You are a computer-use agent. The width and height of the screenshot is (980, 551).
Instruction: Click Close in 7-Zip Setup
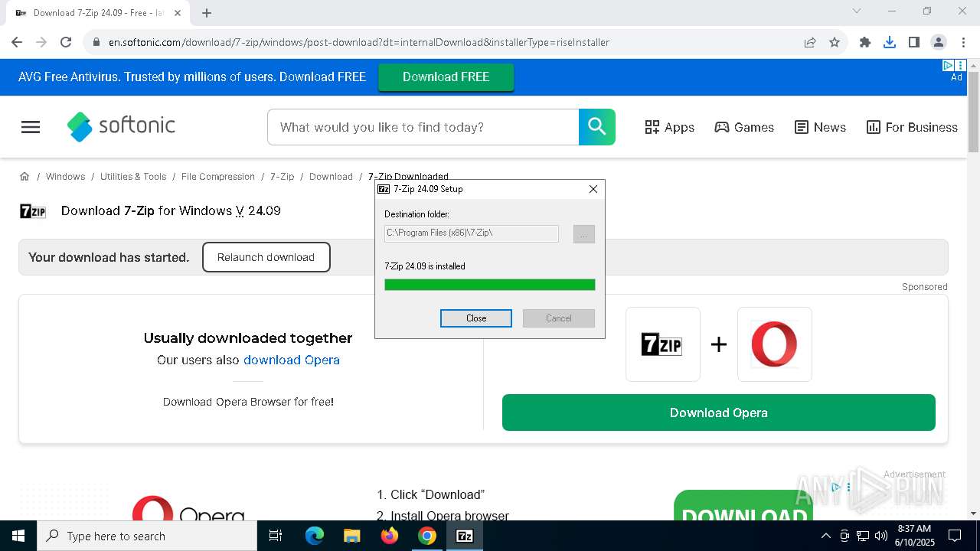point(476,318)
